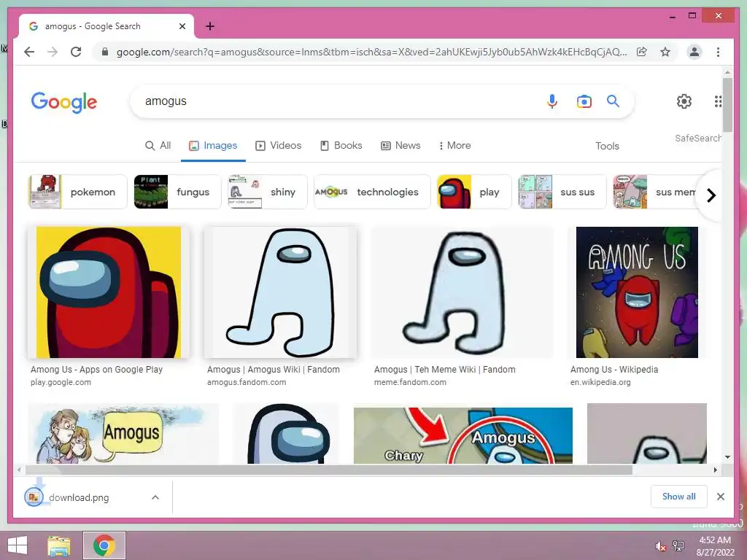Bookmark this page with the star icon

click(x=665, y=52)
